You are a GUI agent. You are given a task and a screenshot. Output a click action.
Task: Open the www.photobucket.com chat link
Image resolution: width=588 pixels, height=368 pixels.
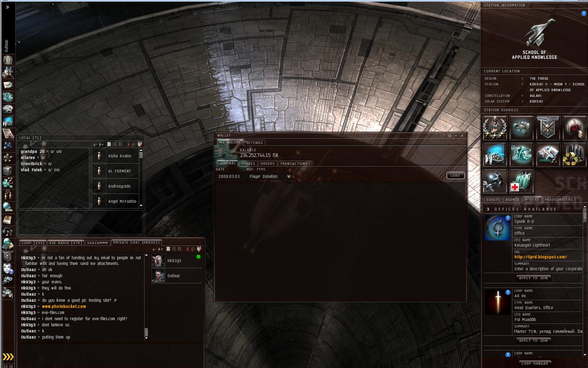point(64,306)
